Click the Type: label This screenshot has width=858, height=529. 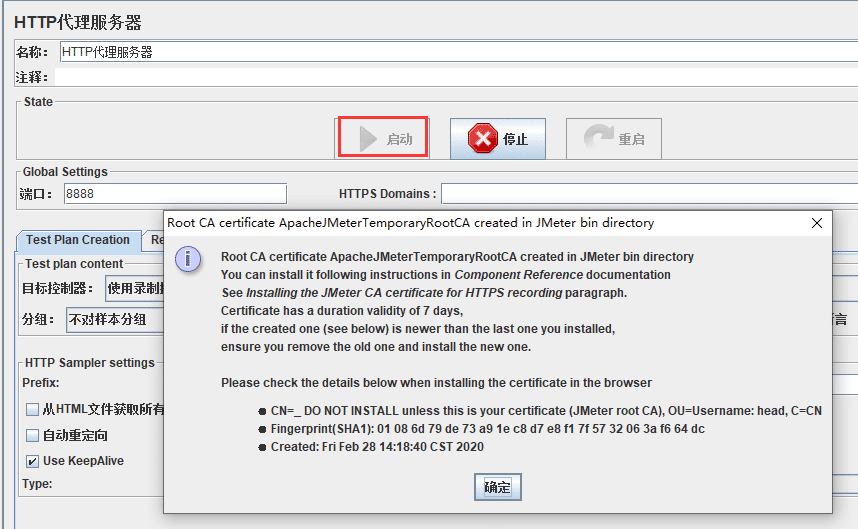[37, 484]
